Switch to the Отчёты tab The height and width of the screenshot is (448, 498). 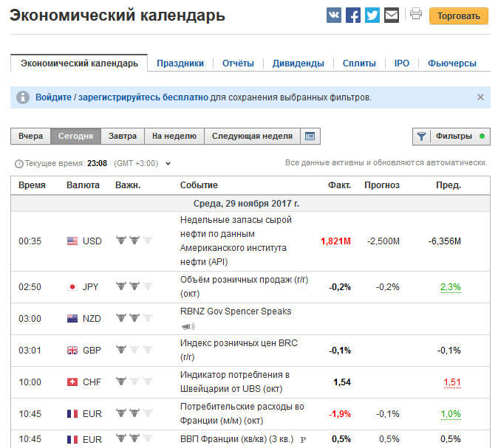[x=238, y=63]
